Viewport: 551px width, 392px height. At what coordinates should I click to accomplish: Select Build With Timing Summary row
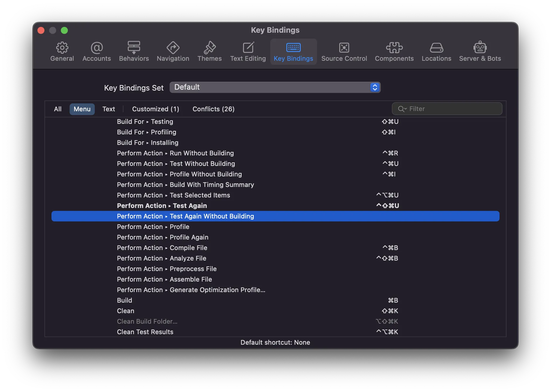point(275,185)
